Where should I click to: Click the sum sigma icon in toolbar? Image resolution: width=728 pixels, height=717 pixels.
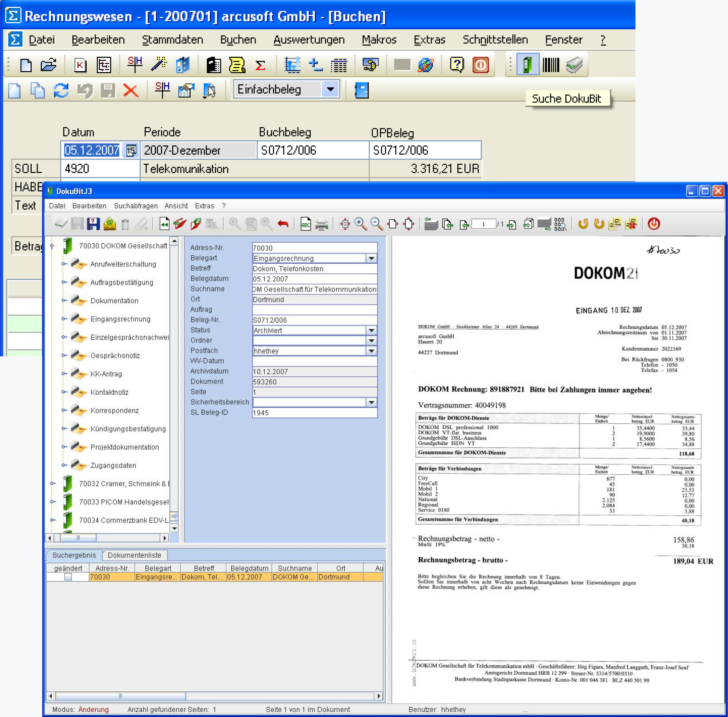(x=260, y=65)
